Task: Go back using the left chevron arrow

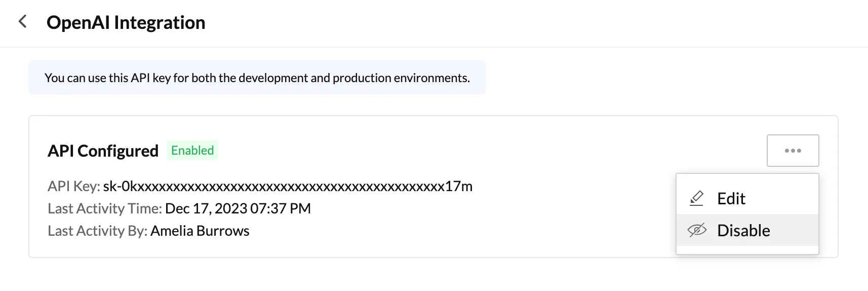Action: (x=22, y=22)
